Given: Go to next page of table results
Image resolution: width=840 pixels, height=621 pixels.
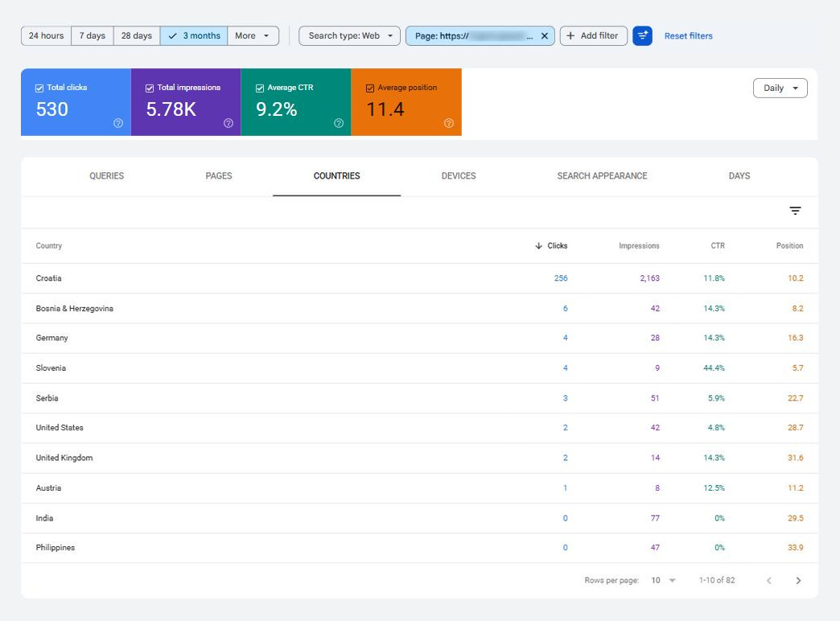Looking at the screenshot, I should click(798, 580).
